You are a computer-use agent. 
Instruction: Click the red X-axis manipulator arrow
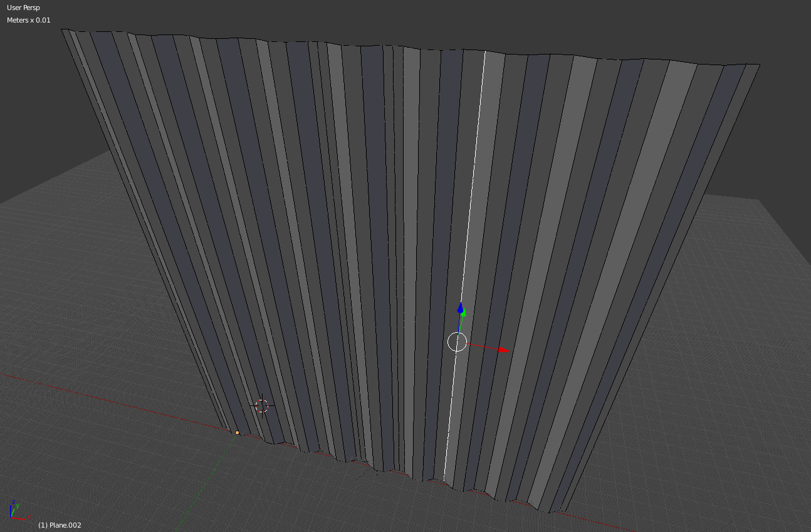tap(505, 349)
